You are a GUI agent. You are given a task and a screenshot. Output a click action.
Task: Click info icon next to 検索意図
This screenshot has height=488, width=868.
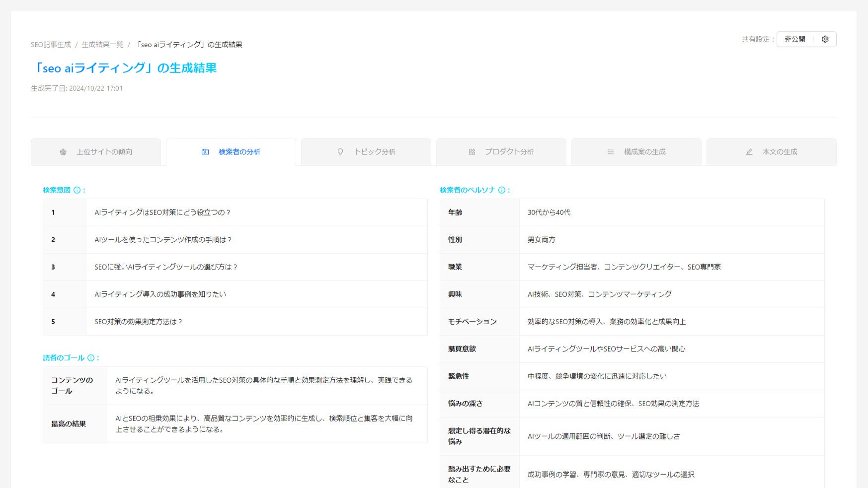(x=77, y=190)
